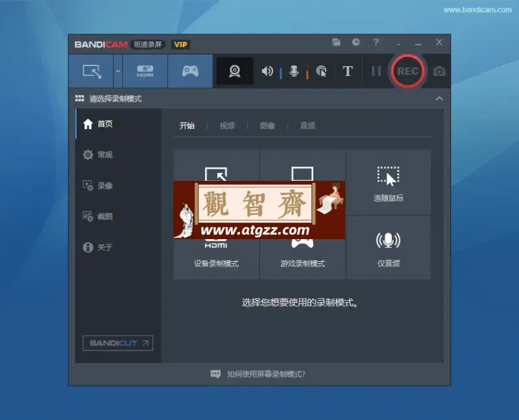Open the 截图 screenshot settings item

pyautogui.click(x=119, y=216)
